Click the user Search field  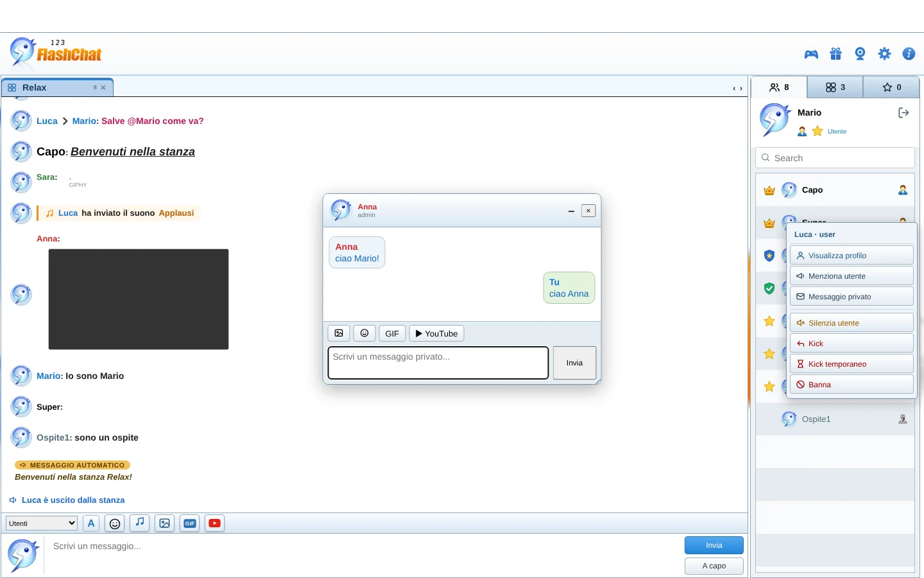pos(835,158)
